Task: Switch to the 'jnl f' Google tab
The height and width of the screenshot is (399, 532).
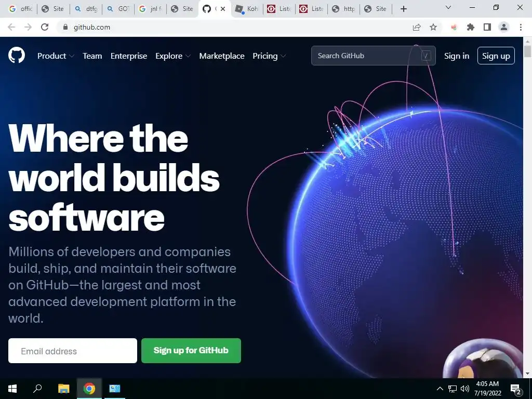Action: tap(151, 9)
